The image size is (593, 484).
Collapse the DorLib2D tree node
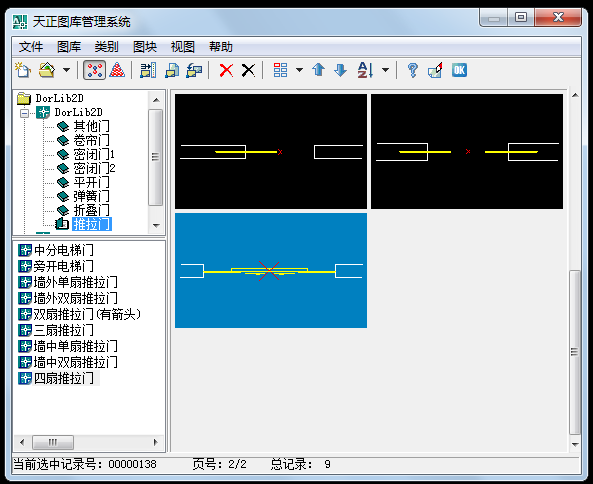tap(25, 113)
